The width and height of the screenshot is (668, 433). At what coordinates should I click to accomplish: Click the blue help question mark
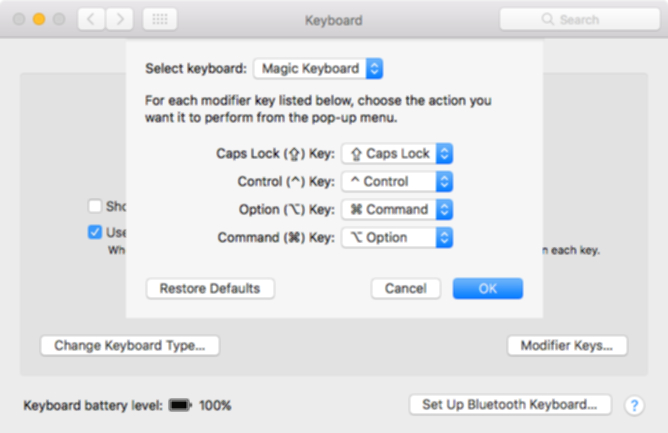click(634, 405)
